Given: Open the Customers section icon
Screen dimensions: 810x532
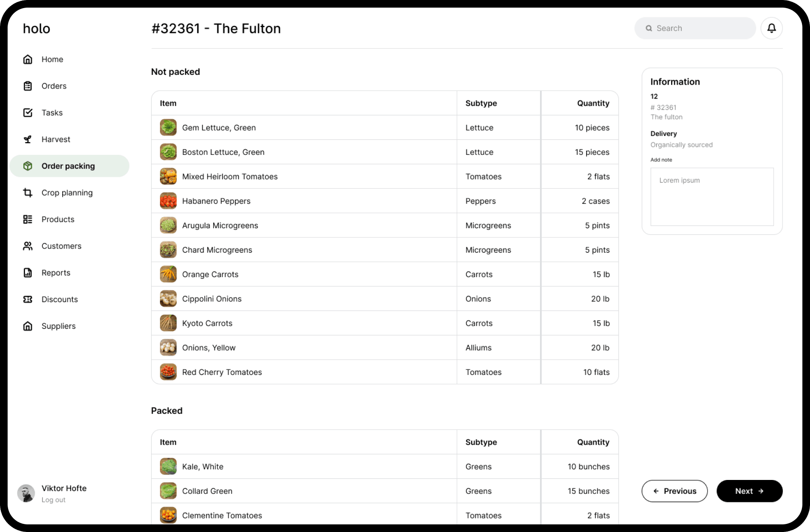Looking at the screenshot, I should pyautogui.click(x=28, y=246).
